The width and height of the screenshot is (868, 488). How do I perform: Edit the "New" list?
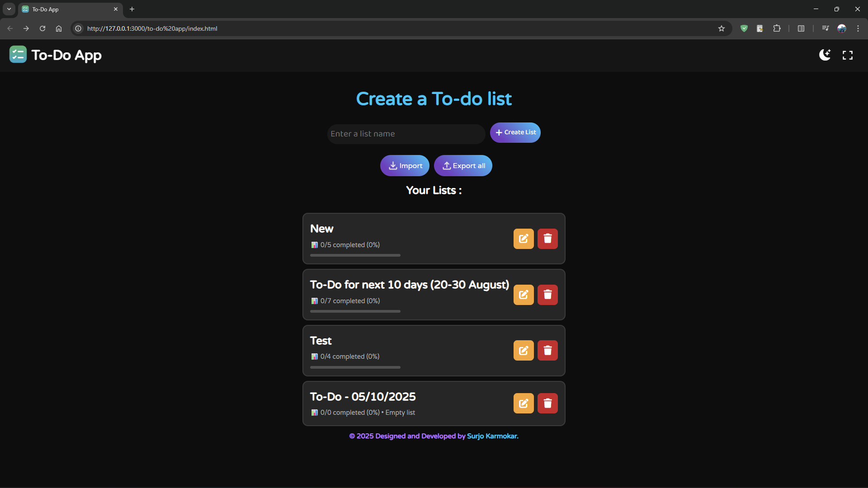pos(524,239)
